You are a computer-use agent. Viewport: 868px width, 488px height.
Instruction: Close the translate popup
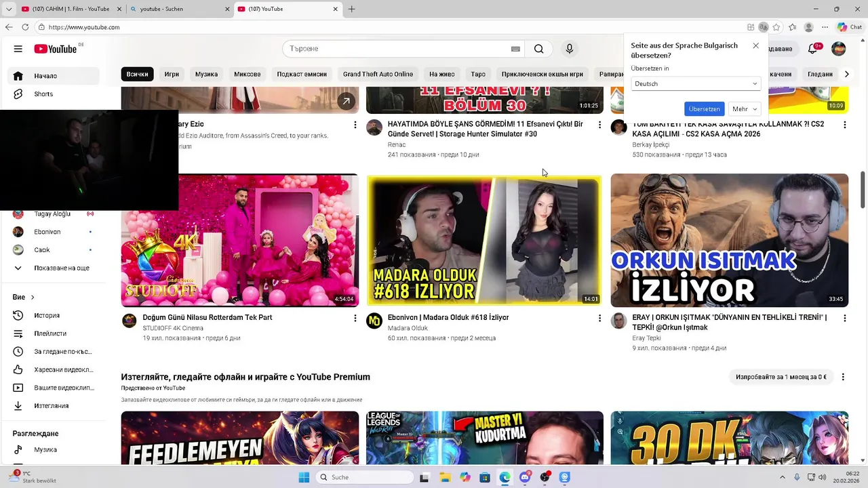(755, 45)
